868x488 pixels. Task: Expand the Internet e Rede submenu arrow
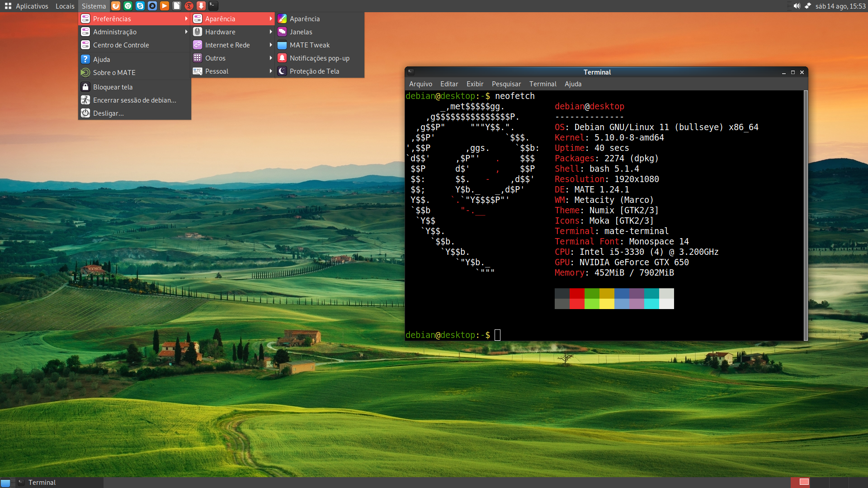tap(271, 45)
